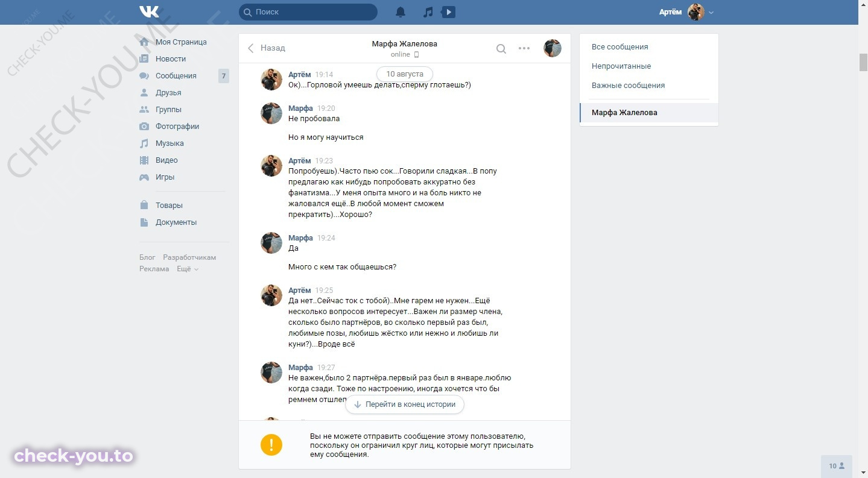This screenshot has width=868, height=478.
Task: Click the gamepad icon beside Игры
Action: [144, 177]
